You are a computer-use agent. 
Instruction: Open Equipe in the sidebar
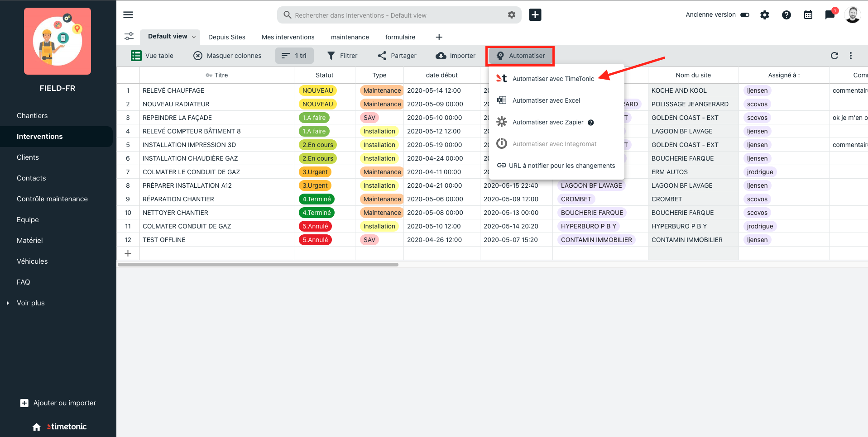click(28, 220)
